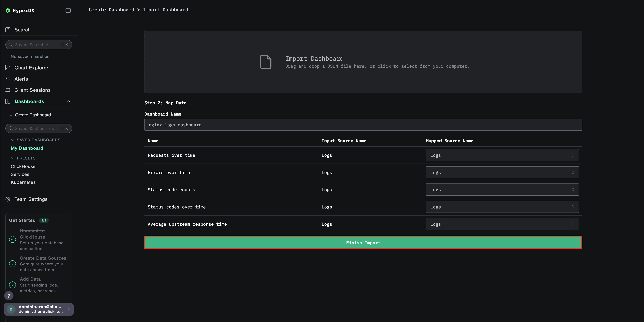Click the HyperDX logo icon
Screen dimensions: 644x322
(8, 10)
